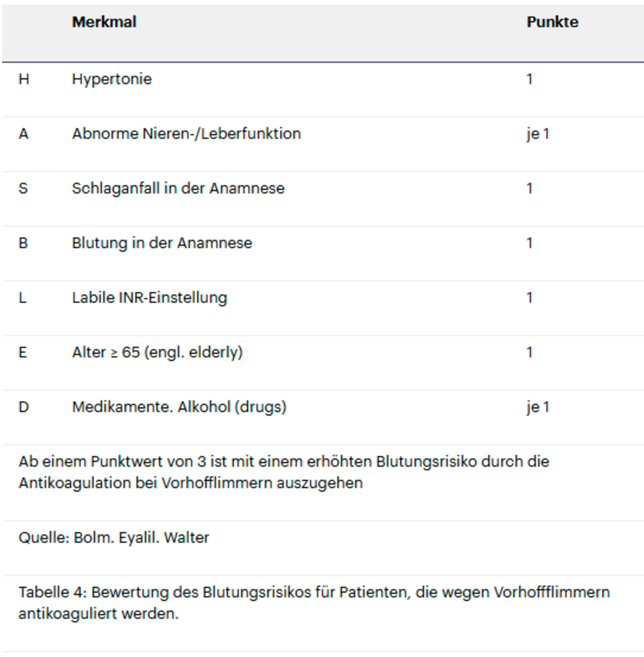Select the Labile INR-Einstellung entry

[149, 298]
